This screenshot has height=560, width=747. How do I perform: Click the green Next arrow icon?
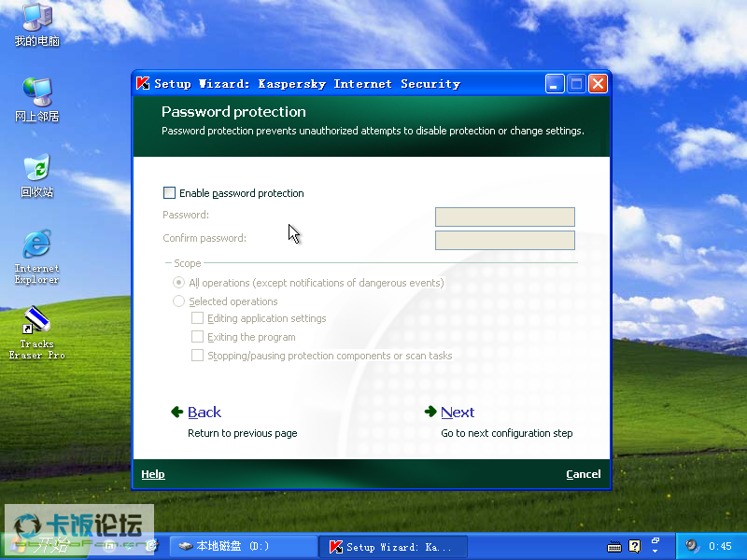(x=430, y=412)
